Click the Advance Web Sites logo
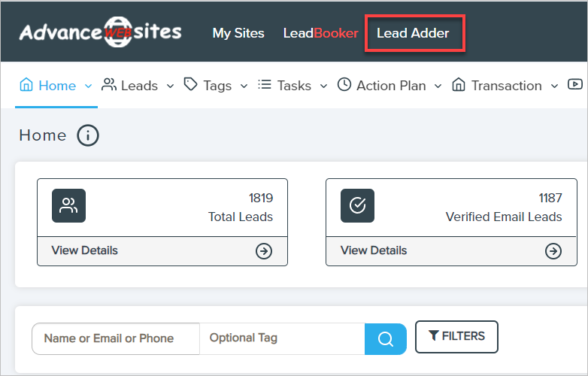588x376 pixels. 100,33
